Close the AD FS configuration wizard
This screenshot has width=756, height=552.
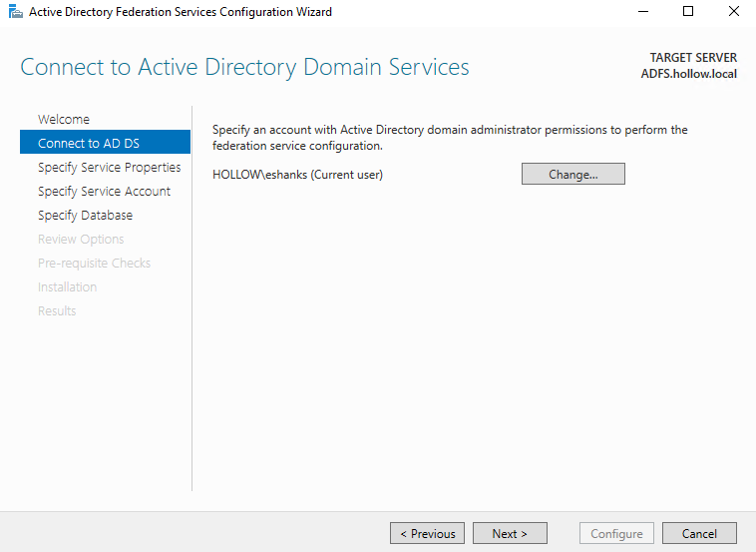(x=733, y=12)
